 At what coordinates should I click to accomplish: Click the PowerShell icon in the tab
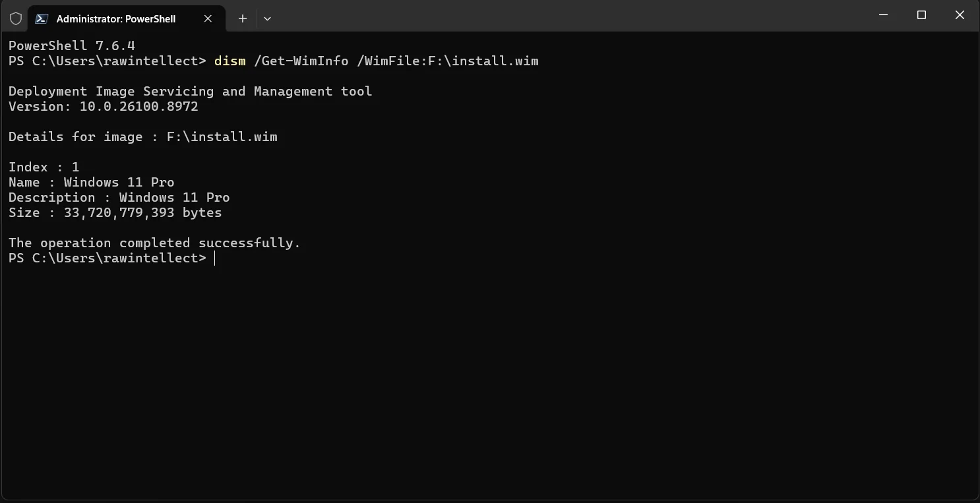(41, 18)
